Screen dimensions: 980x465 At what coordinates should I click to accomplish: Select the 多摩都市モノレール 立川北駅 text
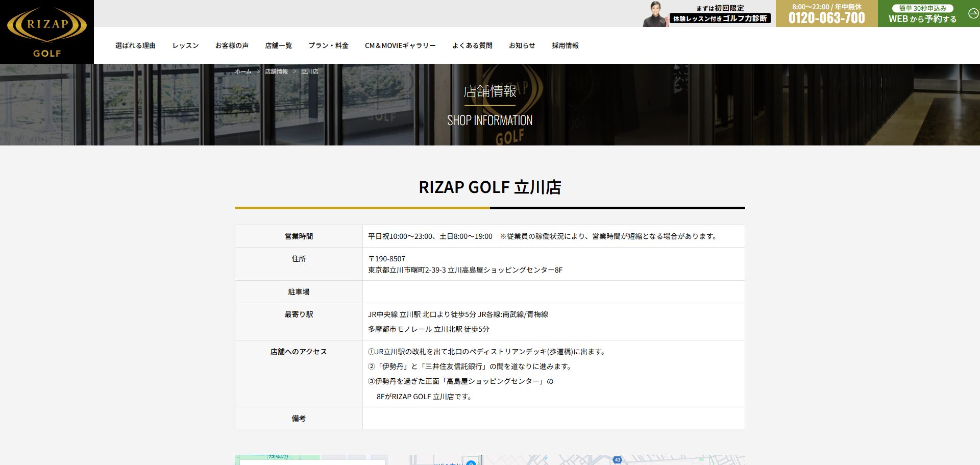pyautogui.click(x=429, y=329)
